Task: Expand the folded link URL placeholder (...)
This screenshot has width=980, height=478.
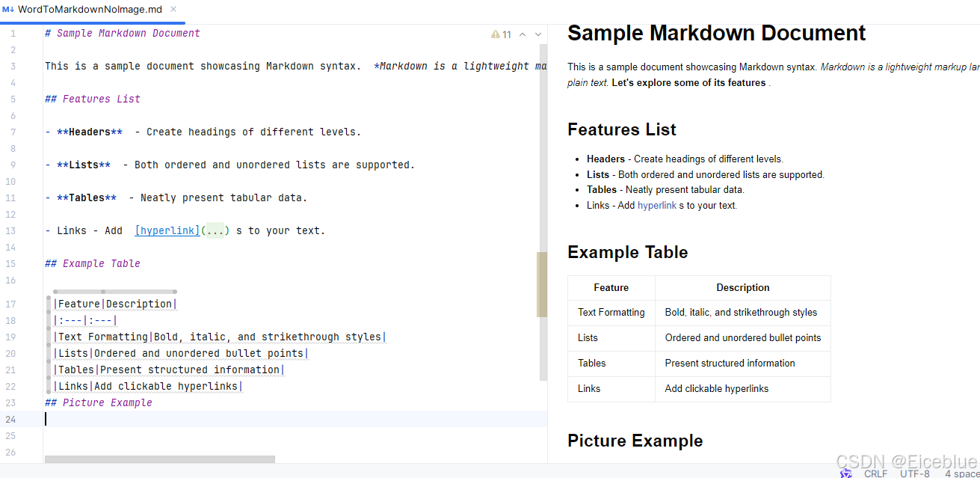Action: pos(215,230)
